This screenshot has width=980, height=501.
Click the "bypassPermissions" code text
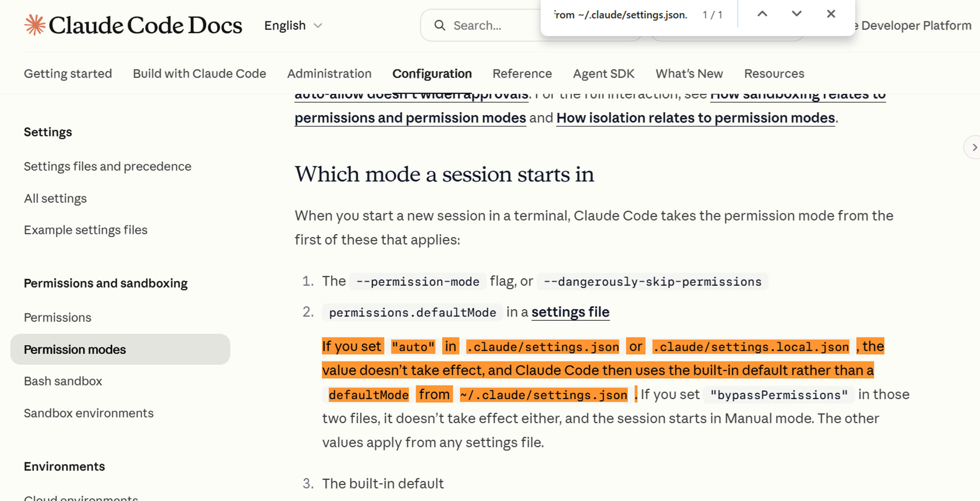[x=779, y=395]
